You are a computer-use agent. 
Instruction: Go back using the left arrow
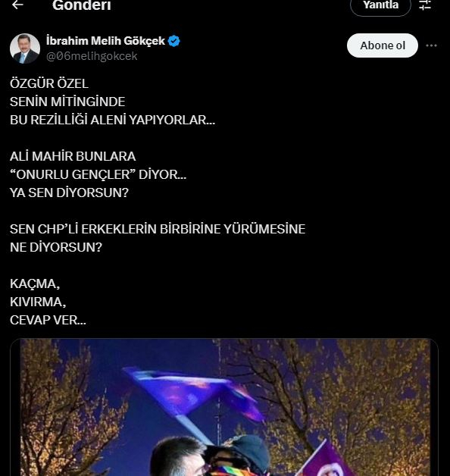tap(17, 5)
